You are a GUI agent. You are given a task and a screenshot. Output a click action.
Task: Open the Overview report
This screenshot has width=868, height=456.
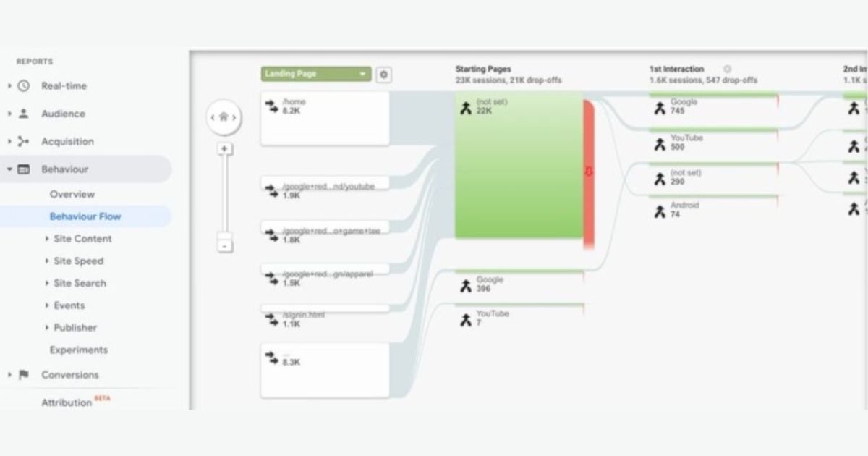[x=72, y=194]
